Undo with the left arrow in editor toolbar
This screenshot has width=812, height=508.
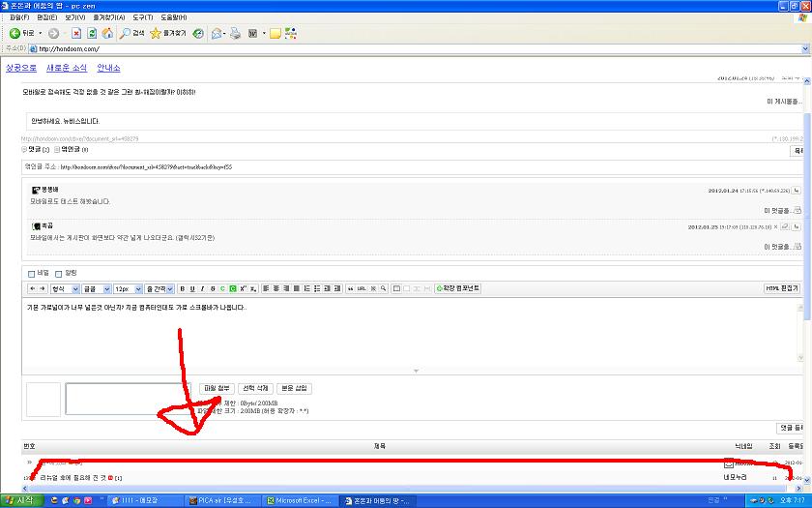[x=33, y=288]
